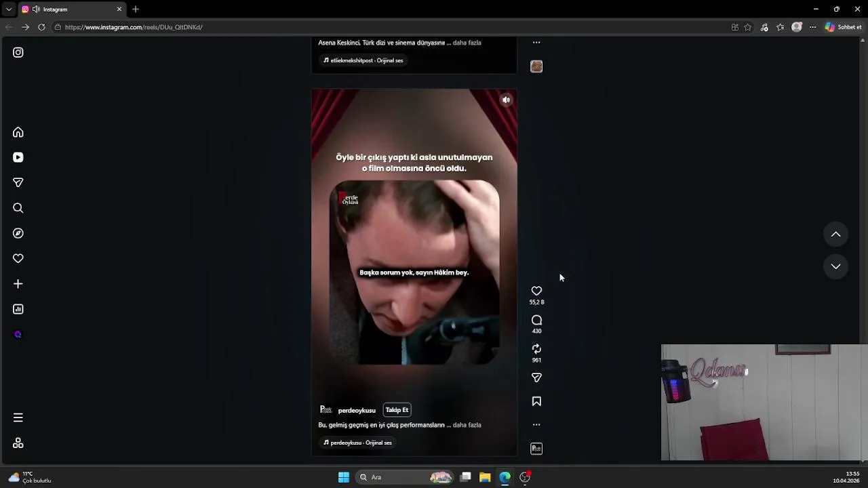Pause the playing reel video
Viewport: 868px width, 488px height.
tap(414, 271)
